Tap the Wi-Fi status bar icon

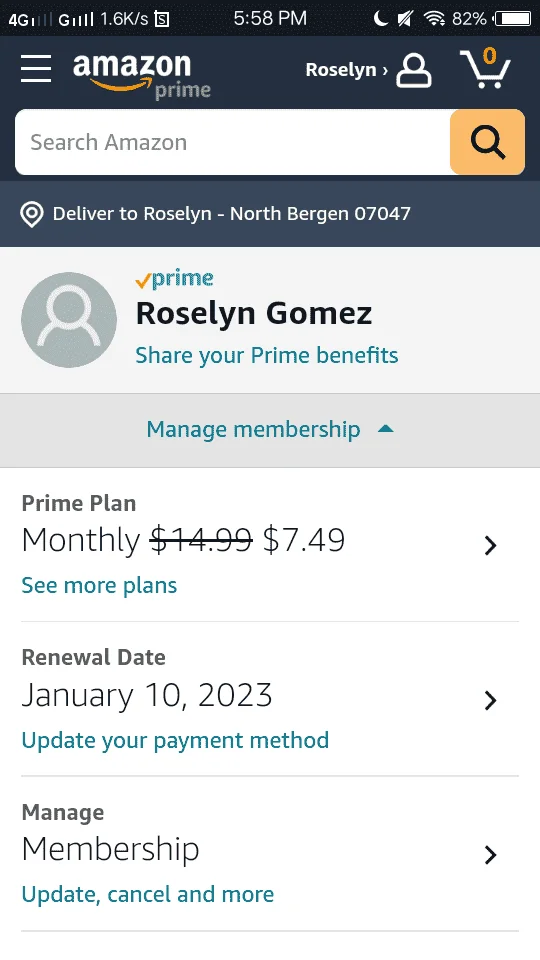[x=434, y=18]
